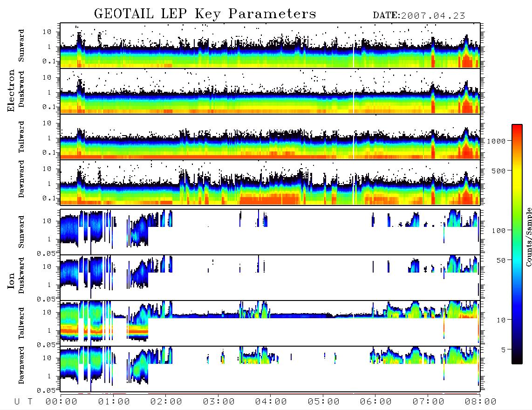Select the vertical "Electron" group label

(x=11, y=90)
